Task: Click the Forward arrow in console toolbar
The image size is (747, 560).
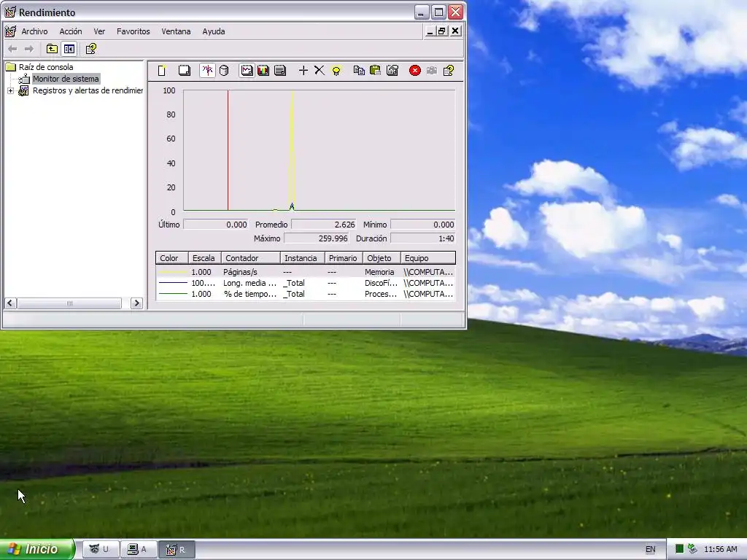Action: tap(29, 49)
